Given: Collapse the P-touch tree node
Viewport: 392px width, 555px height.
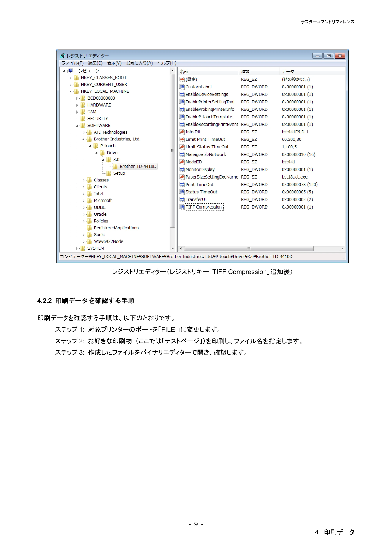Looking at the screenshot, I should pyautogui.click(x=90, y=146).
